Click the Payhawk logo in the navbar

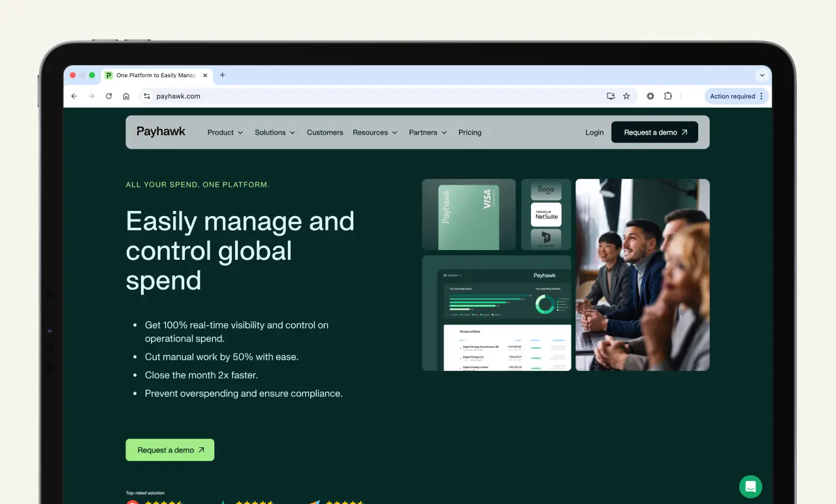[x=161, y=131]
